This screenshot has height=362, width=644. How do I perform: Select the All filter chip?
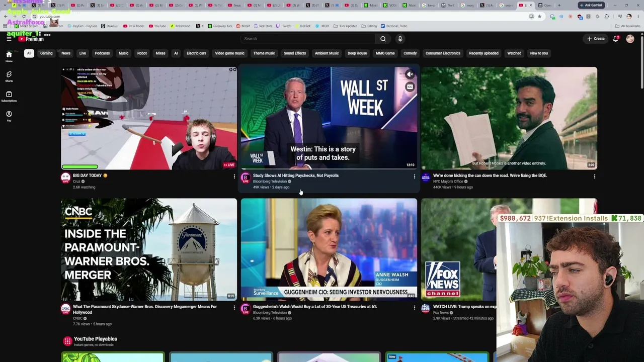pyautogui.click(x=29, y=53)
